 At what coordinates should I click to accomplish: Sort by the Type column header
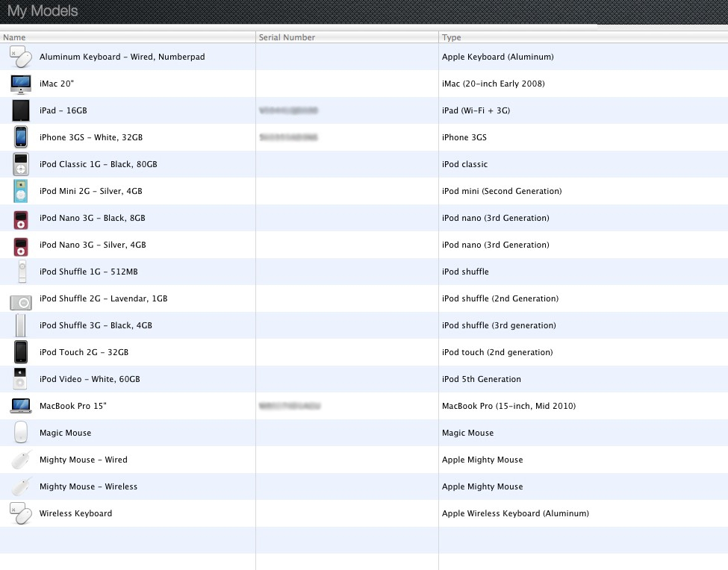[583, 37]
